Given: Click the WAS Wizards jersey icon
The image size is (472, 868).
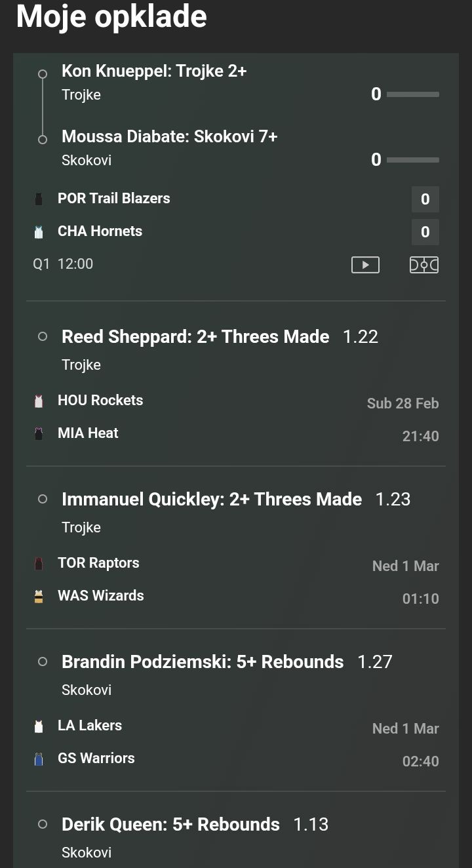Looking at the screenshot, I should click(39, 597).
